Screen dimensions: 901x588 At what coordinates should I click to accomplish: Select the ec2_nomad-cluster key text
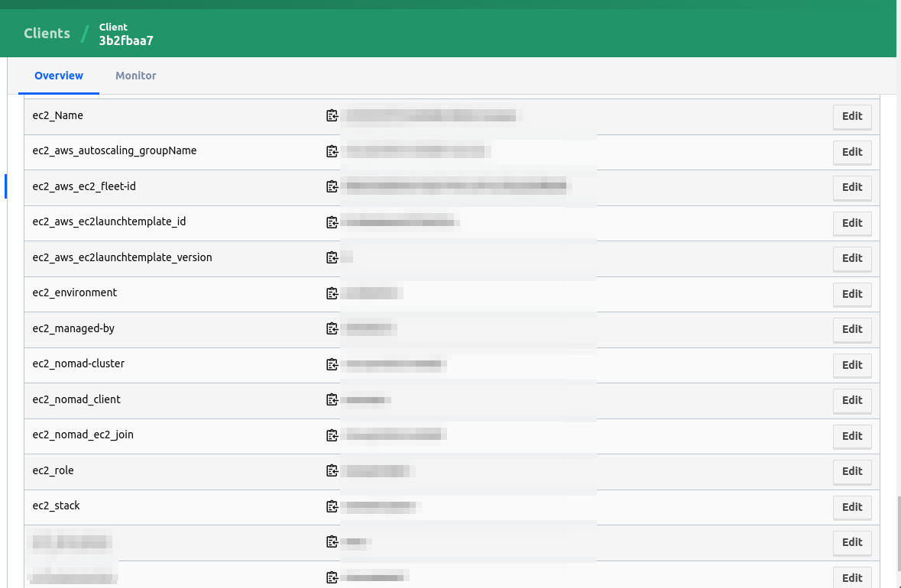tap(79, 364)
